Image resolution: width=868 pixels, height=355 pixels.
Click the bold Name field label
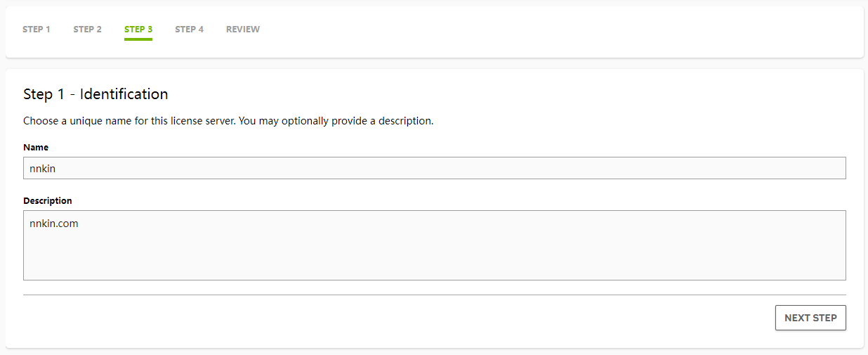pos(36,148)
